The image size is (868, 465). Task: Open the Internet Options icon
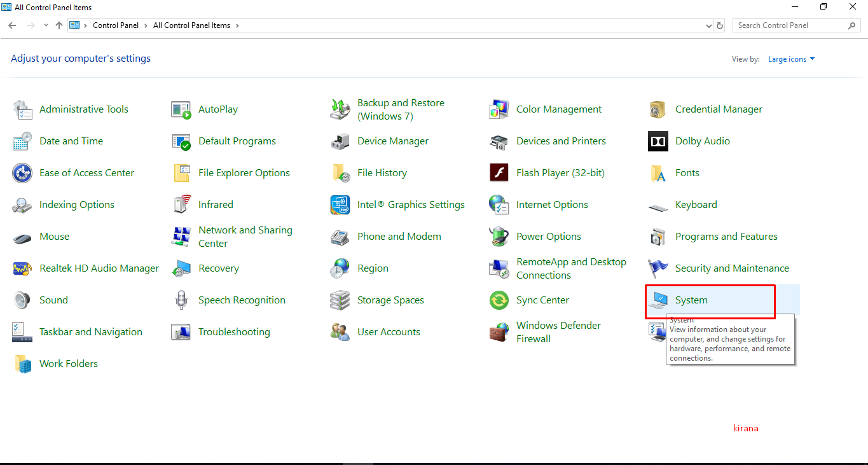pos(499,205)
